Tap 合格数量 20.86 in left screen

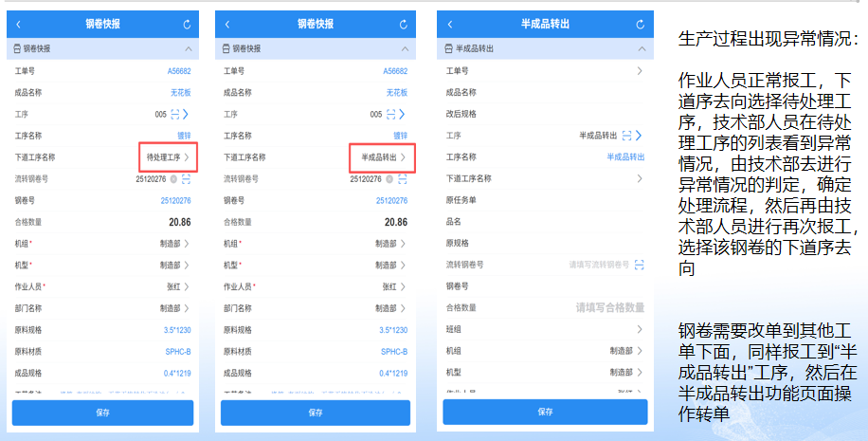(x=180, y=222)
